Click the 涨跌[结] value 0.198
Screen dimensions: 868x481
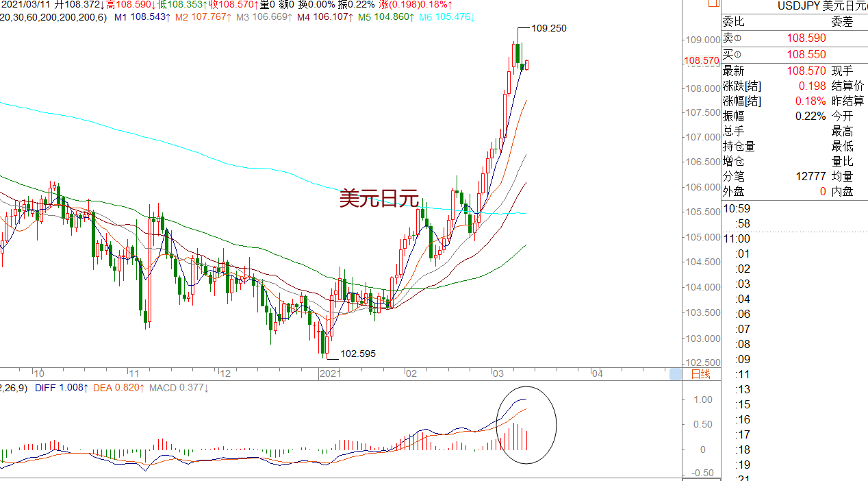tap(812, 86)
